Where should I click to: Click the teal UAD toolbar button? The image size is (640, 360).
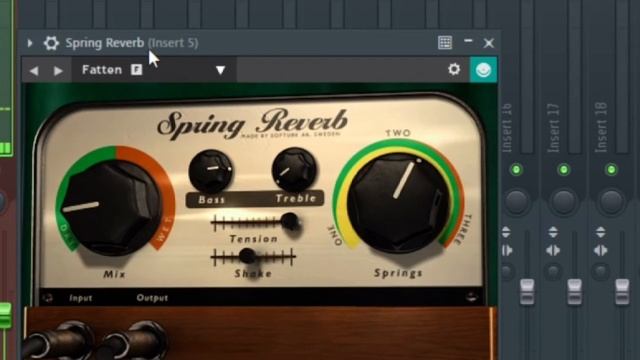coord(483,70)
